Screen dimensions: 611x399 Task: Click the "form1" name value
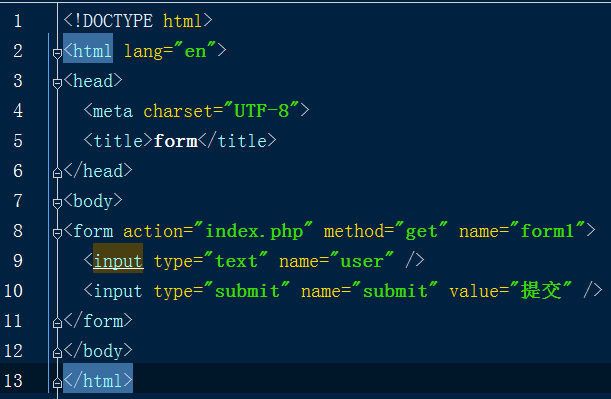coord(547,230)
